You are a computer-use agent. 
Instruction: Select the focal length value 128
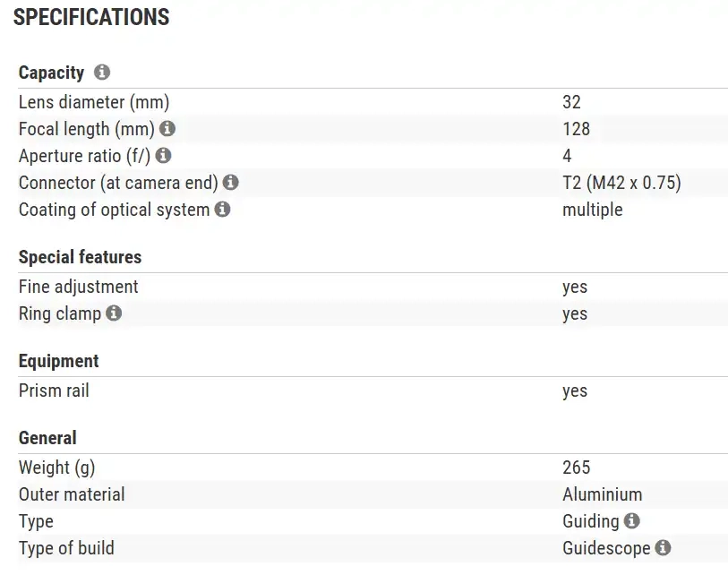coord(576,129)
